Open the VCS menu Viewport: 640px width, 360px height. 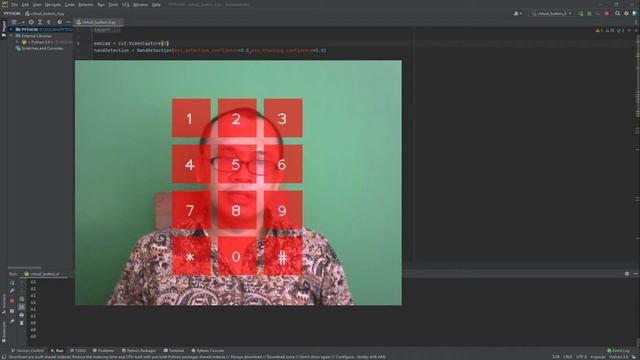126,4
